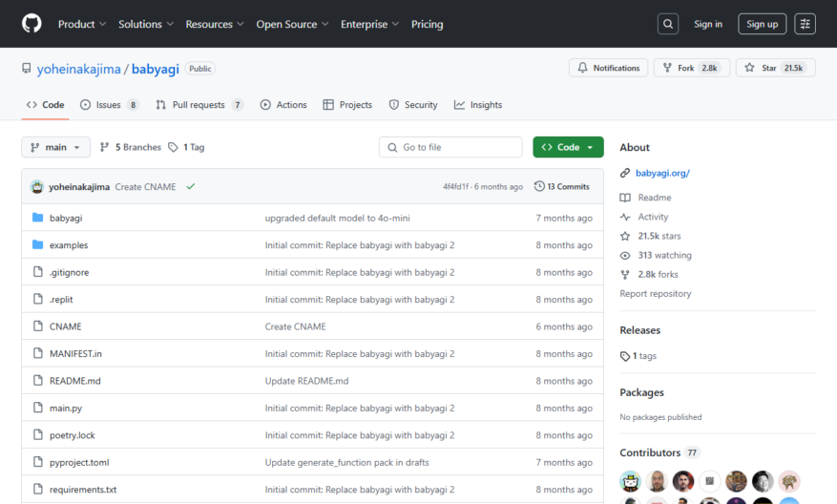Screen dimensions: 837x504
Task: Switch to the Security tab
Action: coord(413,105)
